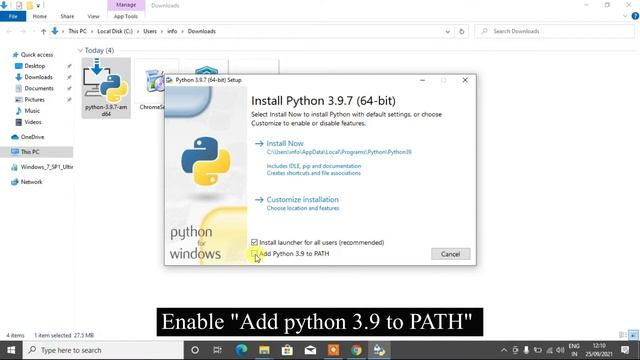Open App Tools ribbon tab

pos(126,16)
